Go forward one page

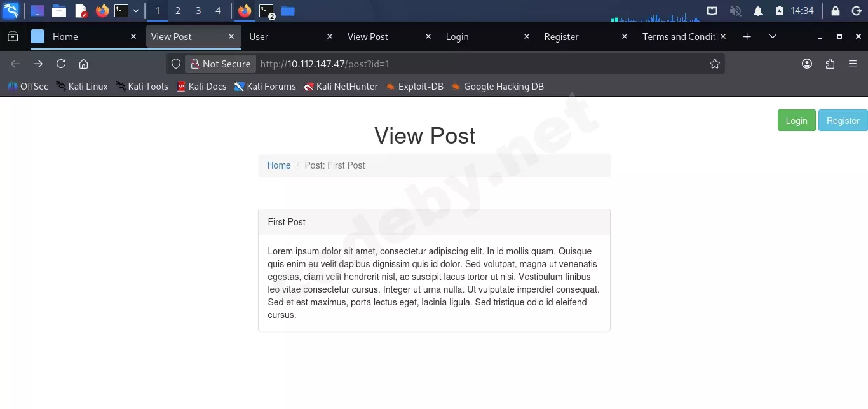pyautogui.click(x=38, y=64)
